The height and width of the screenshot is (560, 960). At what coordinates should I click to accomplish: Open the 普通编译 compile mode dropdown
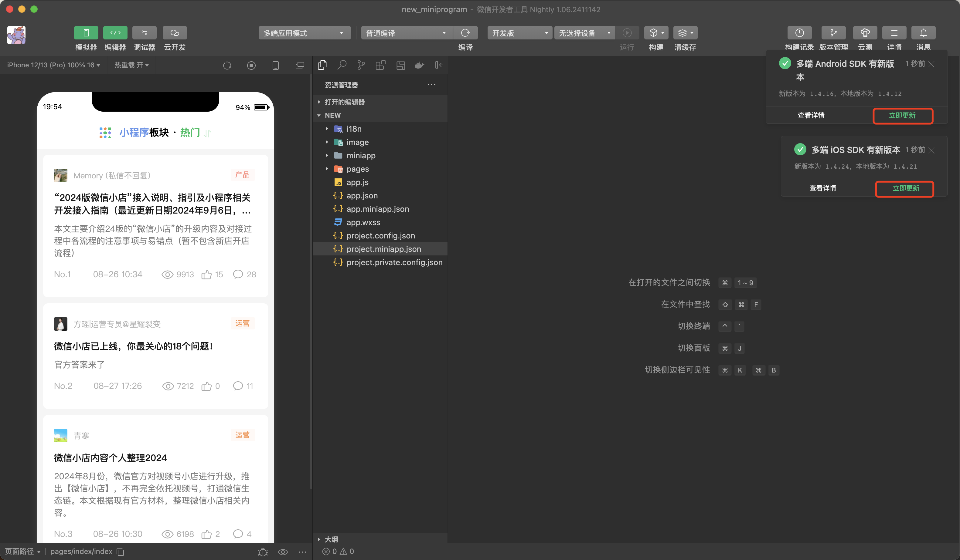407,33
